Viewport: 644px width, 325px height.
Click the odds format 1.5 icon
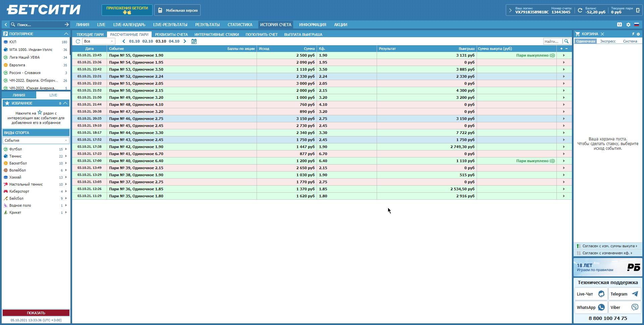click(x=619, y=25)
